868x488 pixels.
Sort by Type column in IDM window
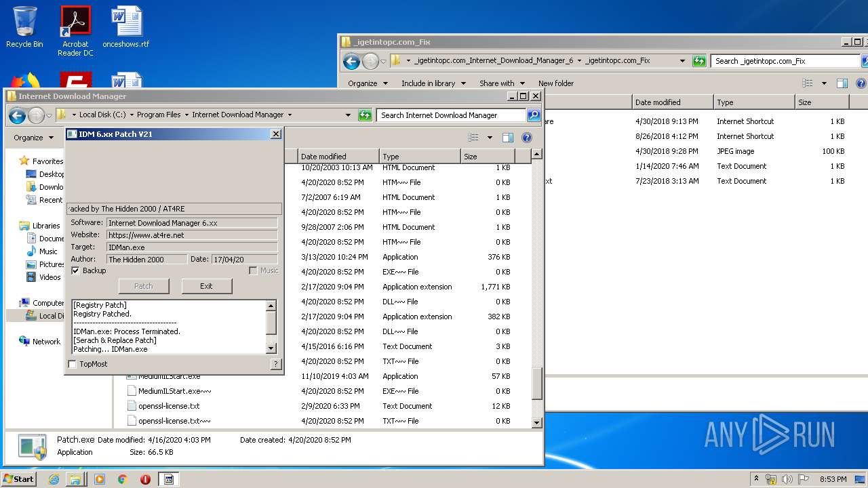[x=420, y=157]
